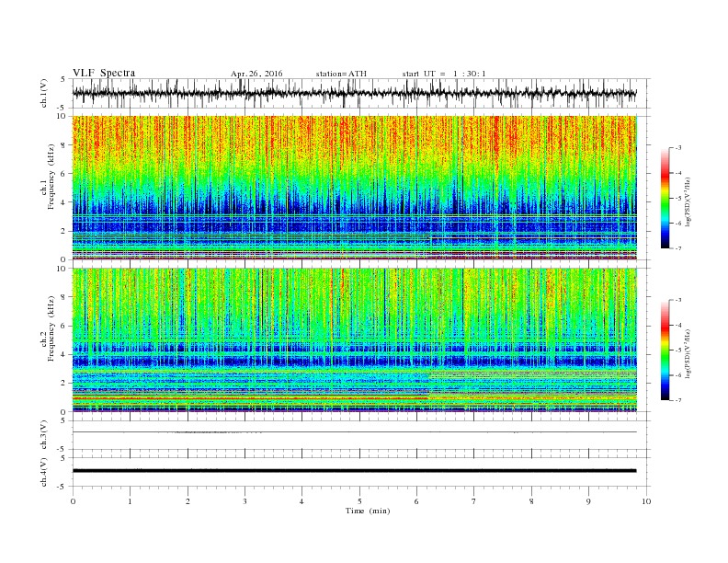Click the "start UT = 1:30:1" label
The image size is (728, 563).
(x=444, y=74)
